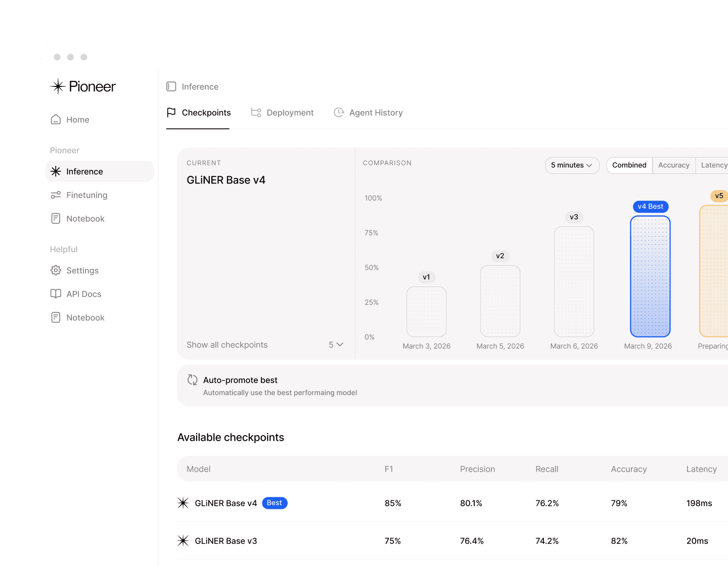Image resolution: width=728 pixels, height=566 pixels.
Task: Click the first Notebook icon under Pioneer
Action: (56, 218)
